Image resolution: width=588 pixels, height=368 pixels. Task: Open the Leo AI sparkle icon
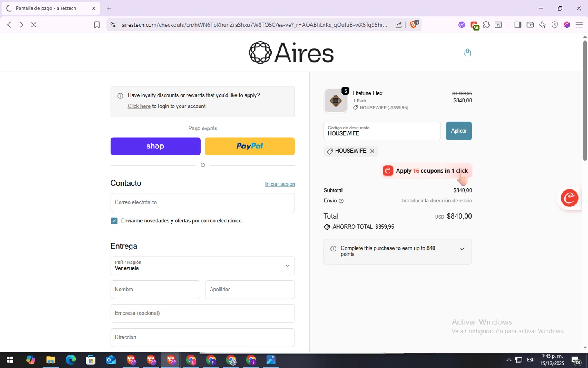click(x=543, y=25)
